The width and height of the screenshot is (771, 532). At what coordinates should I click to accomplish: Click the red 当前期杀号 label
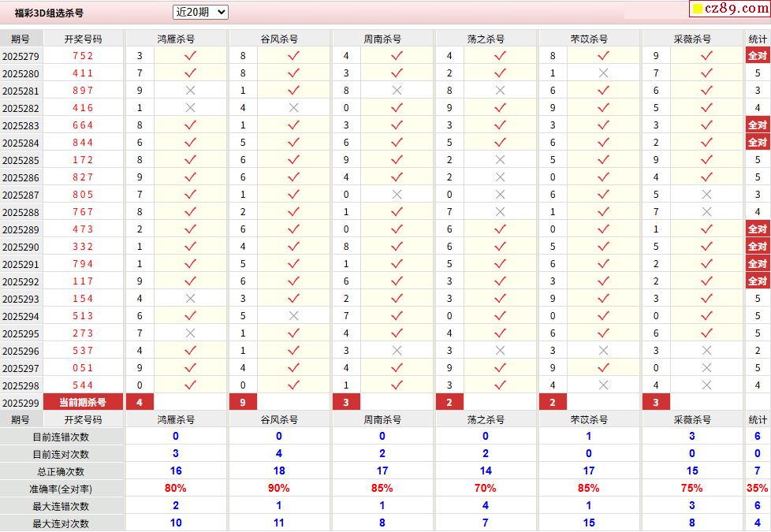83,403
